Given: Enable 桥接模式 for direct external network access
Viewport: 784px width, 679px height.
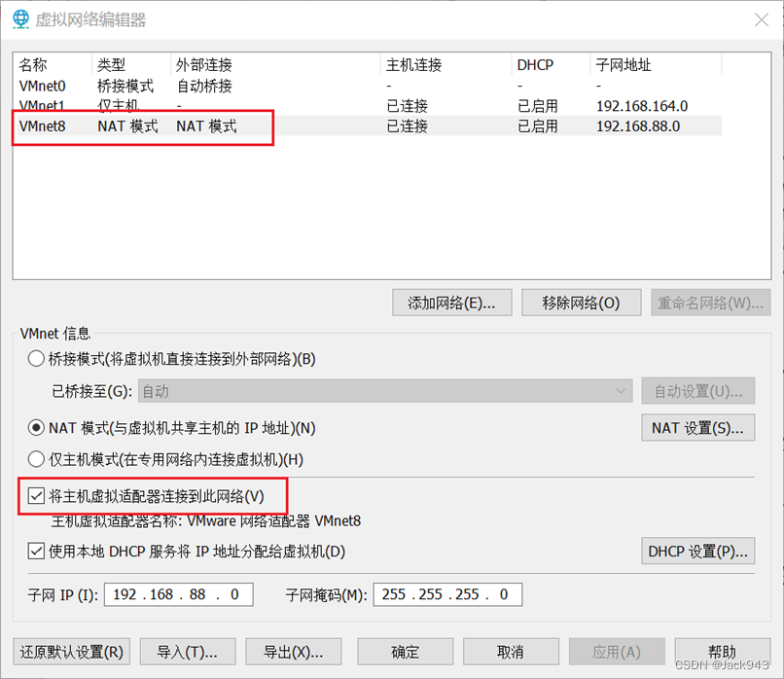Looking at the screenshot, I should click(36, 358).
